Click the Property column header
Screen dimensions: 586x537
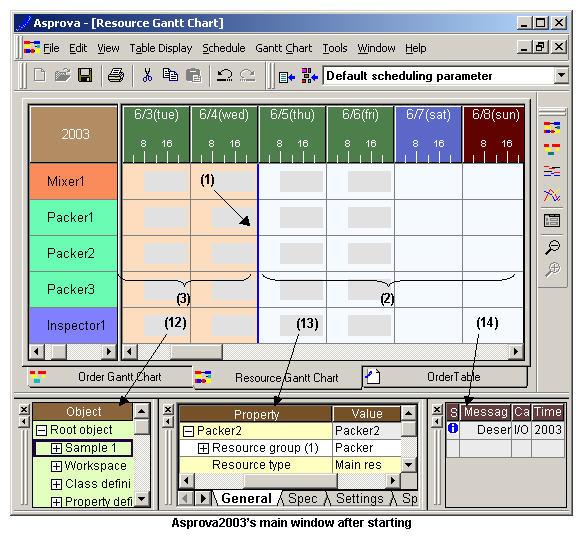pyautogui.click(x=256, y=414)
